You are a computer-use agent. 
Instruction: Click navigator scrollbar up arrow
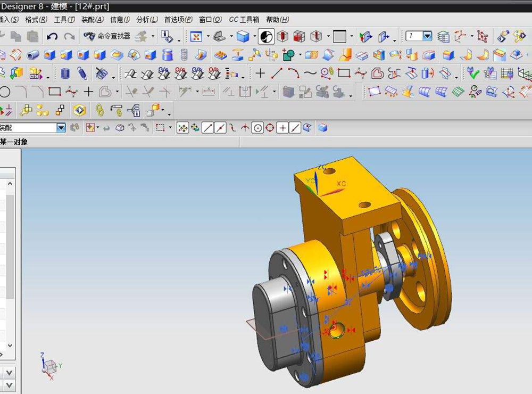10,184
